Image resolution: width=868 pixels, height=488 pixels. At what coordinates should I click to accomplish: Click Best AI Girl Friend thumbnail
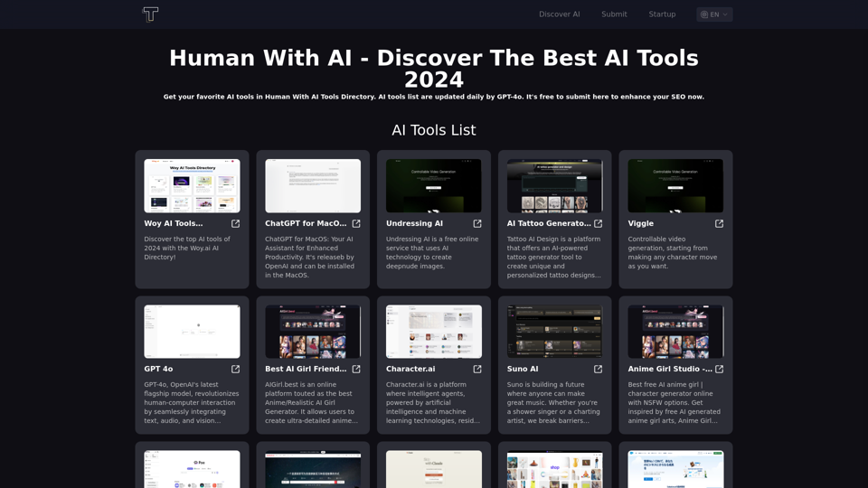313,332
